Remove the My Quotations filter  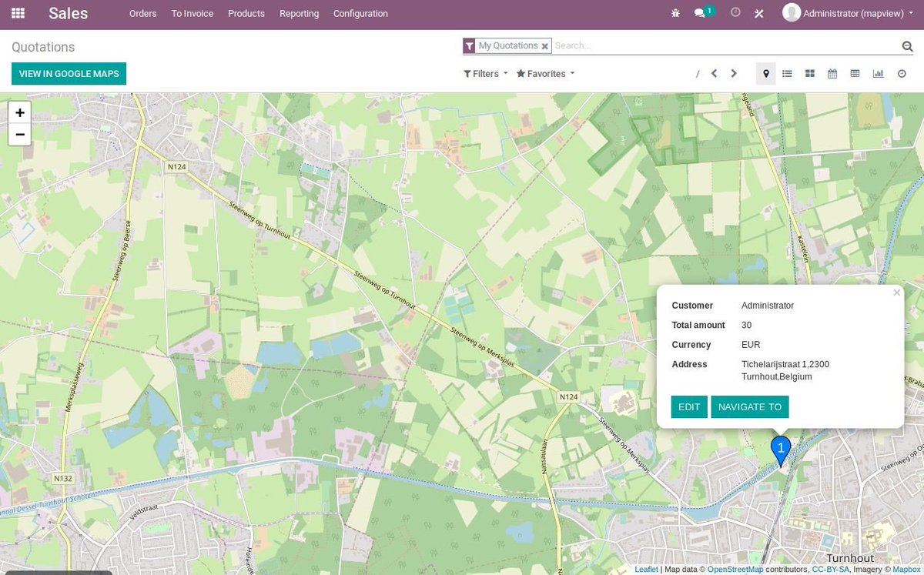coord(544,45)
